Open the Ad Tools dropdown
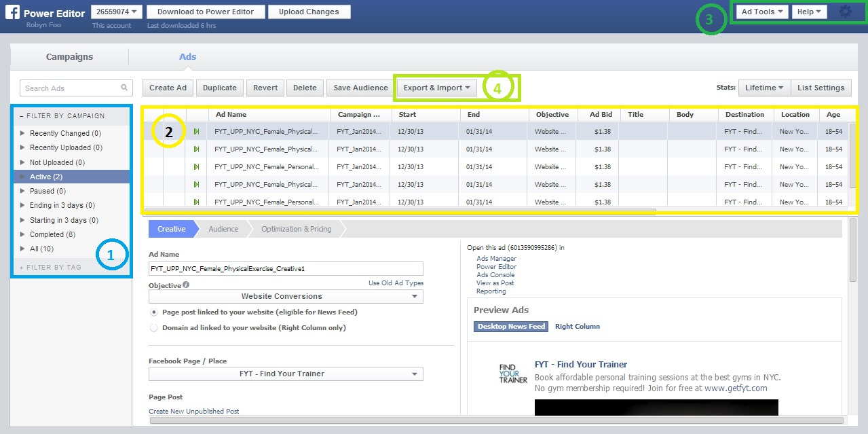The width and height of the screenshot is (868, 434). tap(762, 12)
